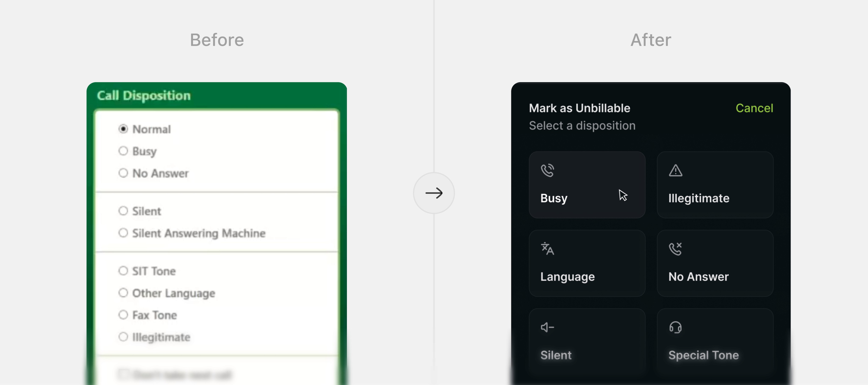The width and height of the screenshot is (868, 385).
Task: Click the center arrow circle icon
Action: (x=434, y=193)
